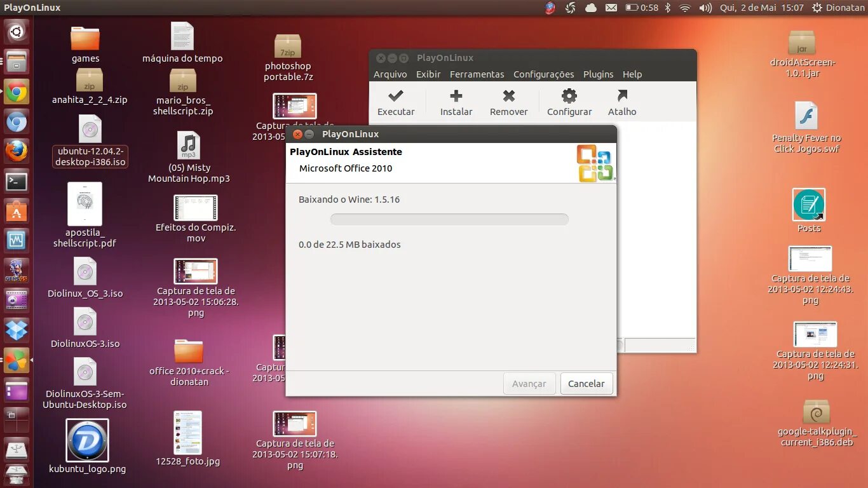Open the video editor launcher icon
Viewport: 868px width, 488px height.
click(17, 301)
